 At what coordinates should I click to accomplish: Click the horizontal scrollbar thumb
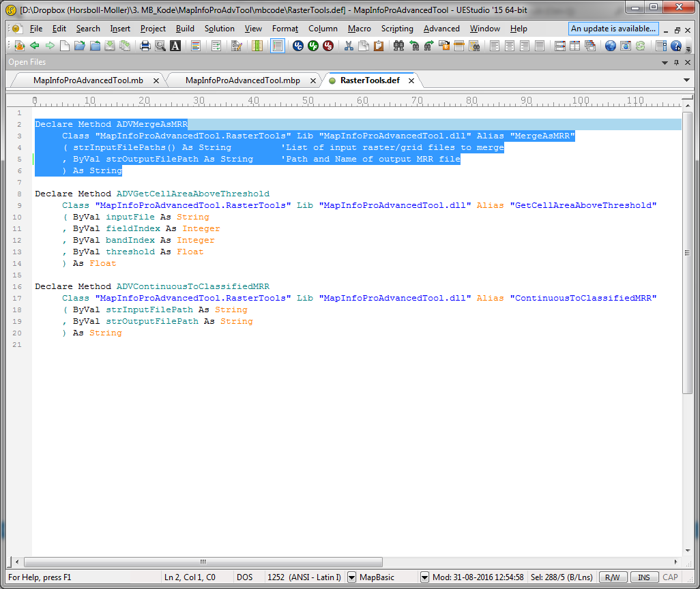tap(203, 562)
